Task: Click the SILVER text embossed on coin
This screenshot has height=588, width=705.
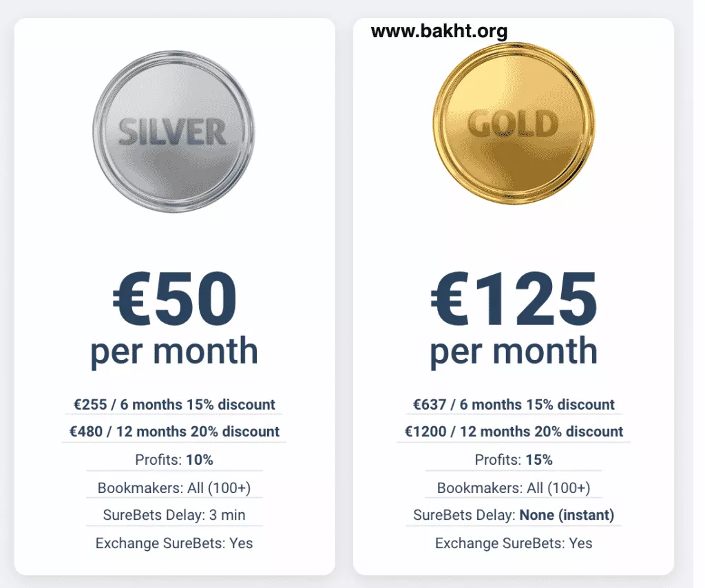Action: tap(172, 132)
